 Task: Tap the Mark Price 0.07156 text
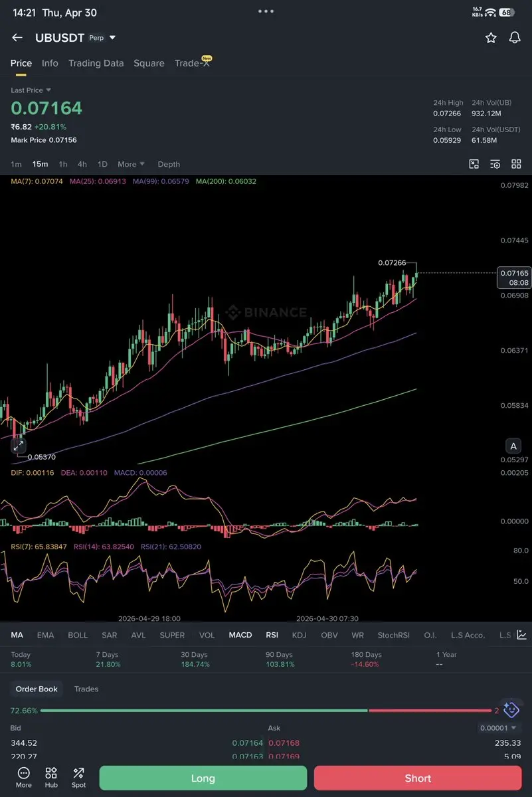click(44, 140)
